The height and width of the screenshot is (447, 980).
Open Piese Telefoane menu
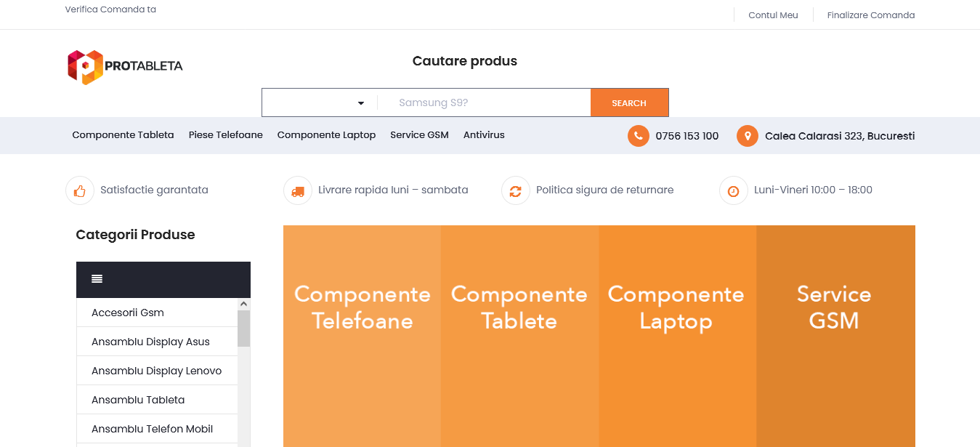pyautogui.click(x=226, y=135)
